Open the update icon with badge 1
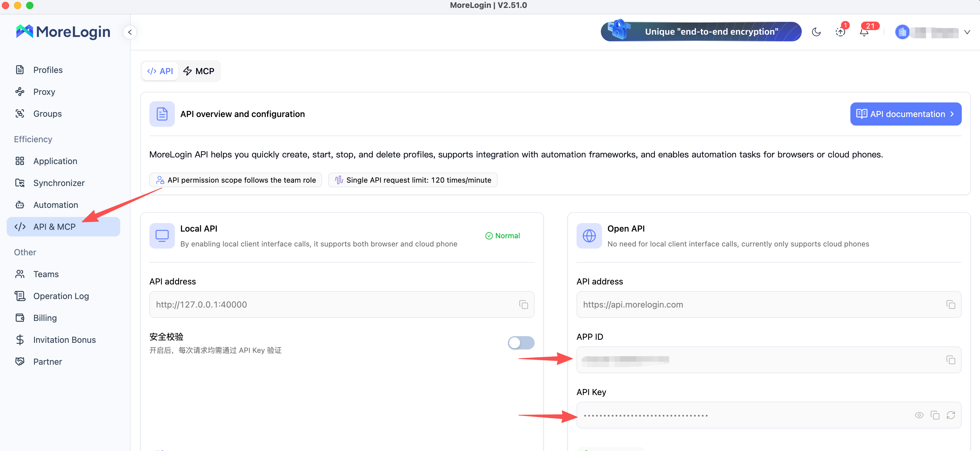The height and width of the screenshot is (451, 980). click(x=841, y=32)
